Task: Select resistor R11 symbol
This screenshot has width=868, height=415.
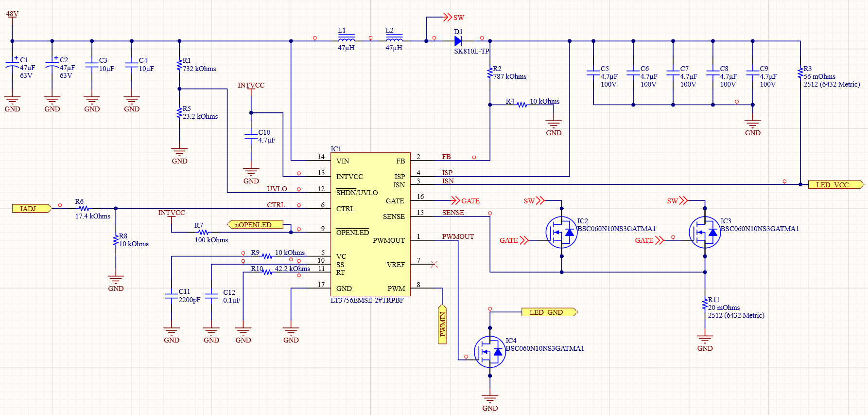Action: [705, 304]
